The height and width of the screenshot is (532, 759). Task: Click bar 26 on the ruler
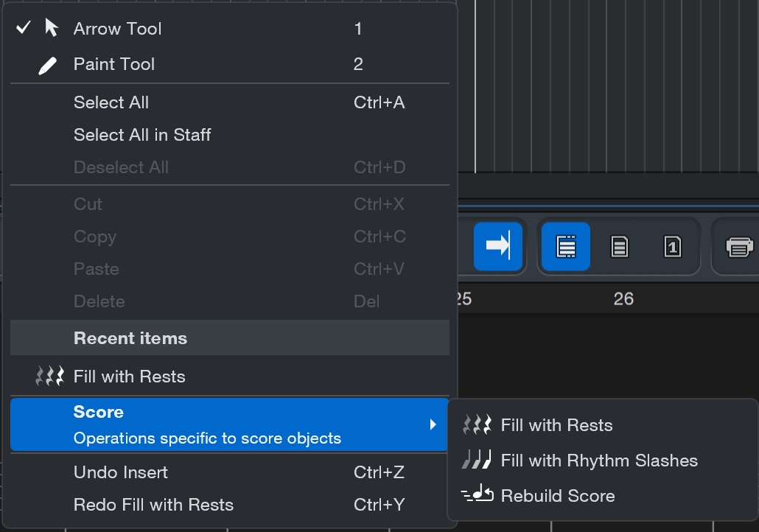pyautogui.click(x=623, y=298)
